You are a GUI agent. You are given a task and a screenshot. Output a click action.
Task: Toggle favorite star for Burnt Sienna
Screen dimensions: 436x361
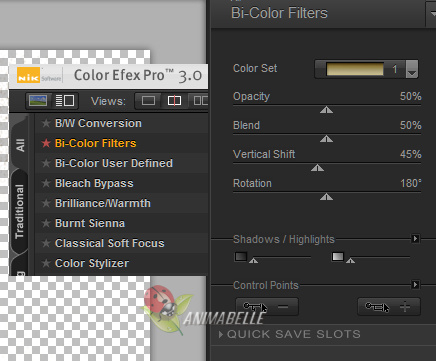(x=46, y=223)
